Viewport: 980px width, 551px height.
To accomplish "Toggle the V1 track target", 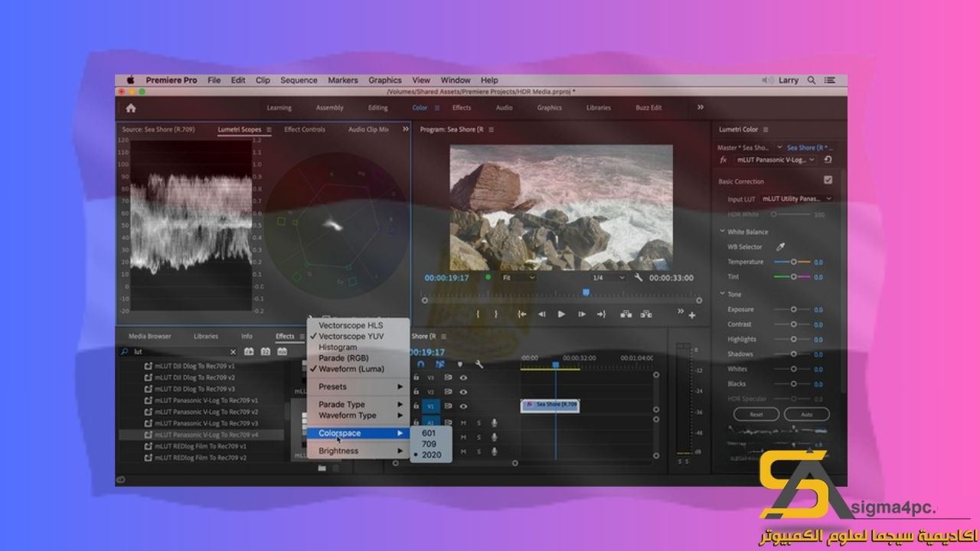I will pyautogui.click(x=431, y=406).
